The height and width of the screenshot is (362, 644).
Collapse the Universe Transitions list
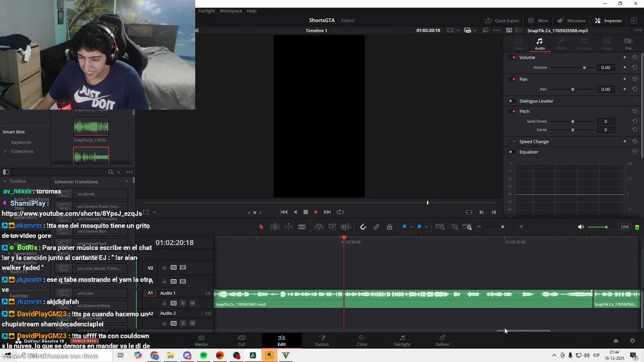(127, 182)
